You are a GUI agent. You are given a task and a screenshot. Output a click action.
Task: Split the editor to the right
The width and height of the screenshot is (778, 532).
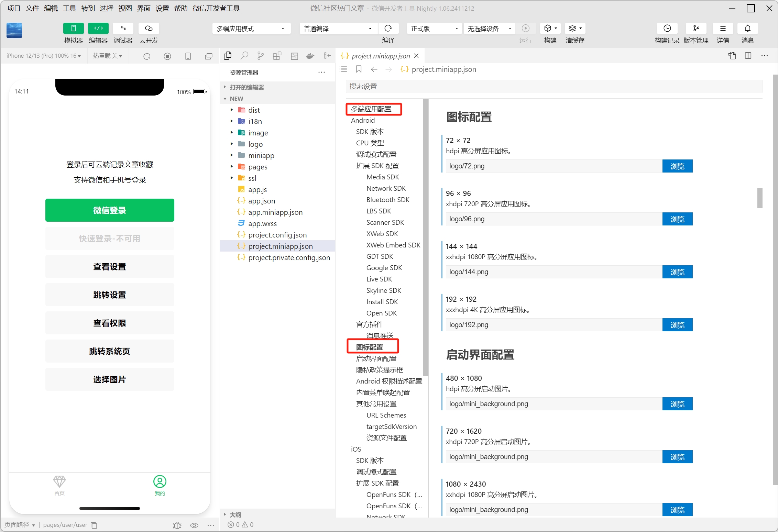[748, 56]
